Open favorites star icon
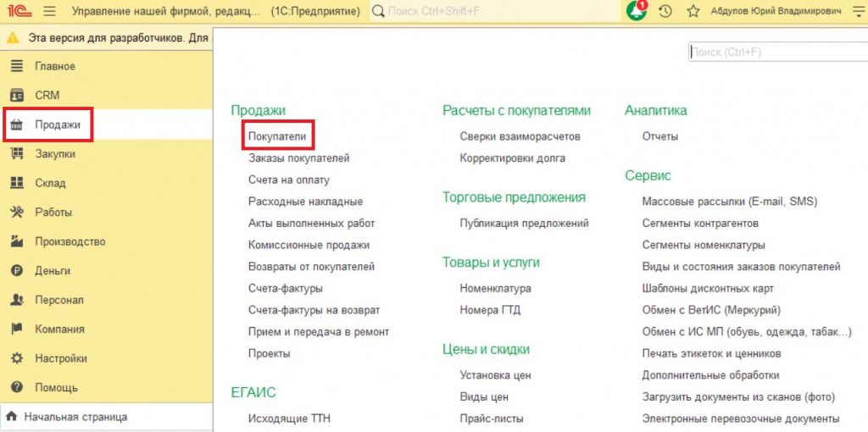Viewport: 868px width, 432px height. 693,11
